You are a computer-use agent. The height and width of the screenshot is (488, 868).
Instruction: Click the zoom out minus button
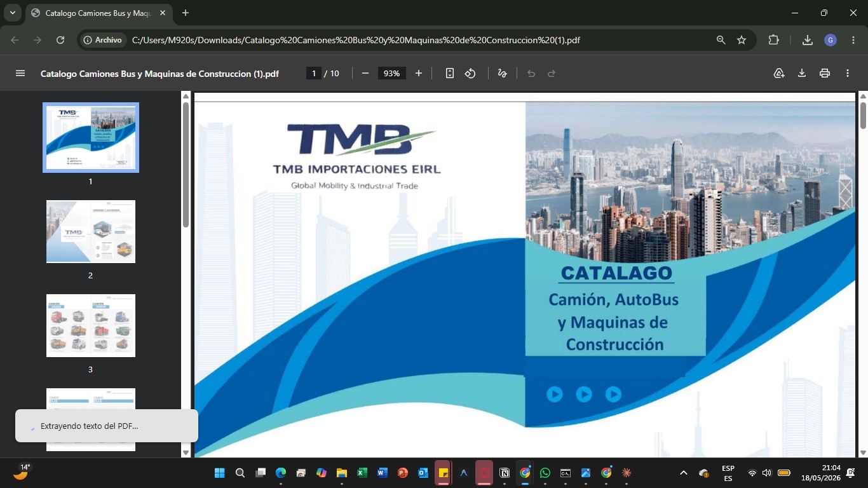pyautogui.click(x=365, y=73)
